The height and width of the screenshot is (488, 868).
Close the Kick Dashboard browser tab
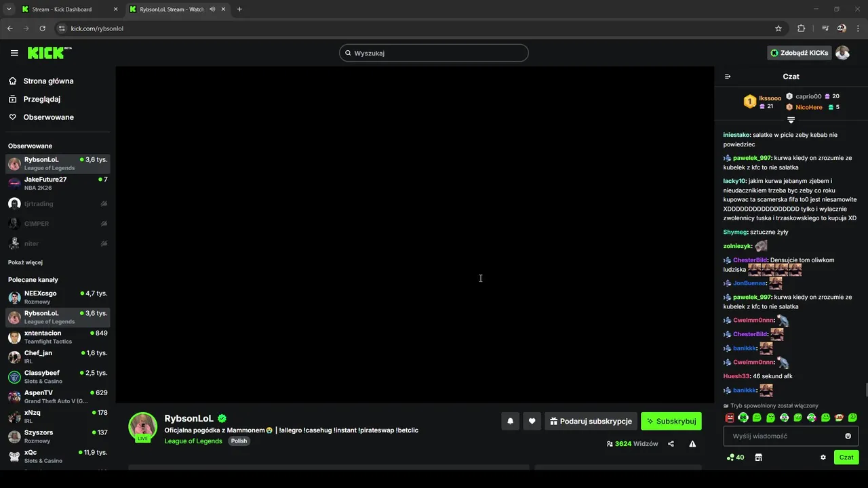click(115, 9)
